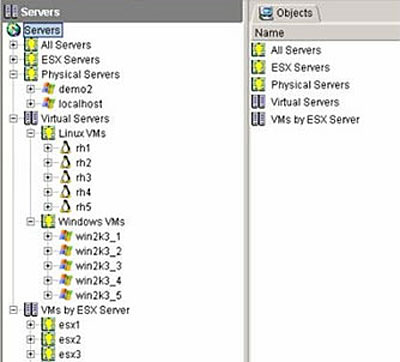Expand the demo2 server node
Screen dimensions: 400x362
(31, 89)
